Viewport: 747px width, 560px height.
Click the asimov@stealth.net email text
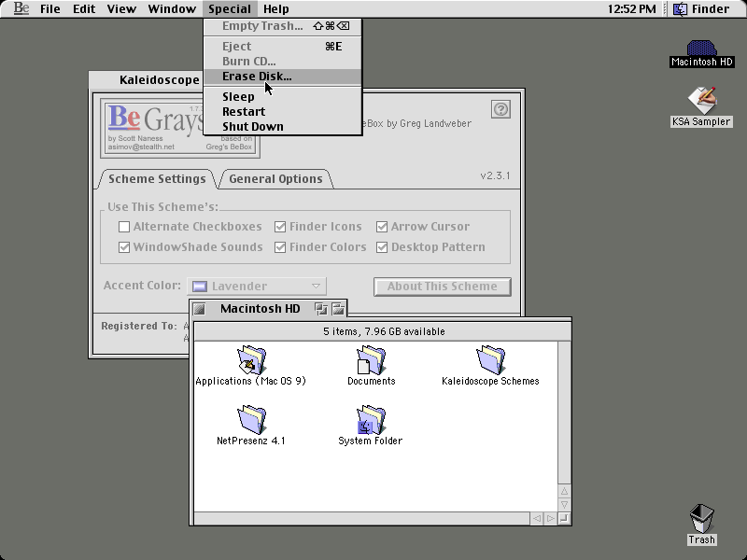click(141, 147)
